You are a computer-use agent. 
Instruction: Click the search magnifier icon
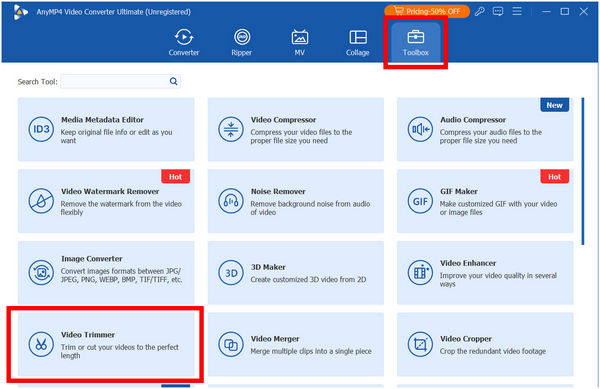click(x=173, y=81)
